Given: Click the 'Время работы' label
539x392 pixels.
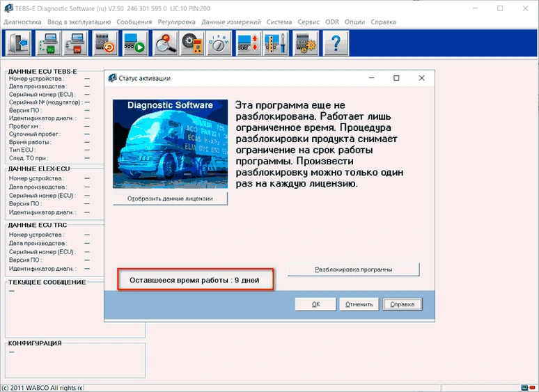Looking at the screenshot, I should [30, 142].
